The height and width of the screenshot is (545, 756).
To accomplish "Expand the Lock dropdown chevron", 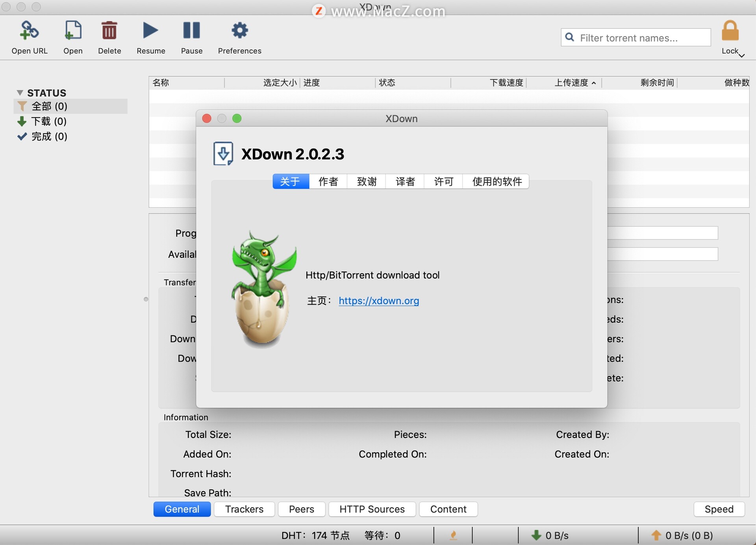I will [741, 55].
